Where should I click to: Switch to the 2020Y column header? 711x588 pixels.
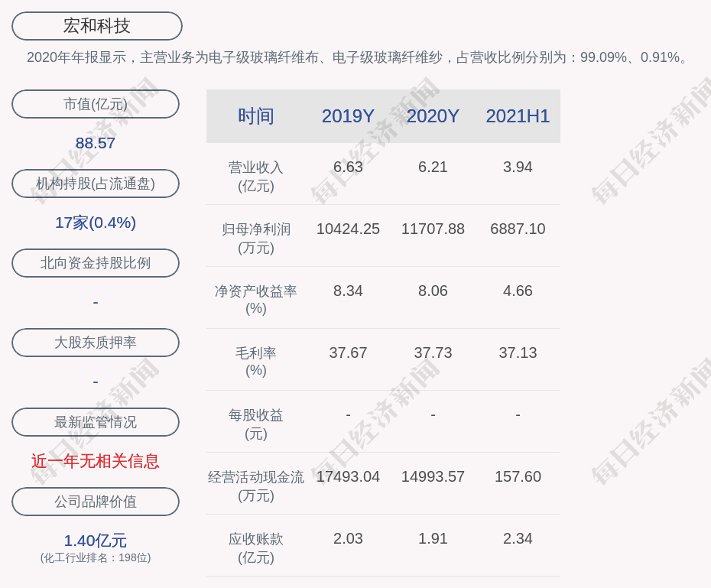coord(433,116)
